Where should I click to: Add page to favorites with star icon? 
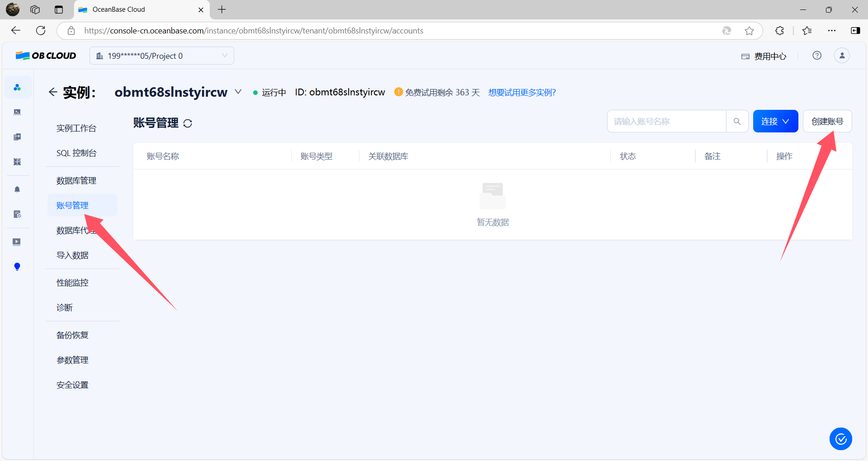point(749,31)
